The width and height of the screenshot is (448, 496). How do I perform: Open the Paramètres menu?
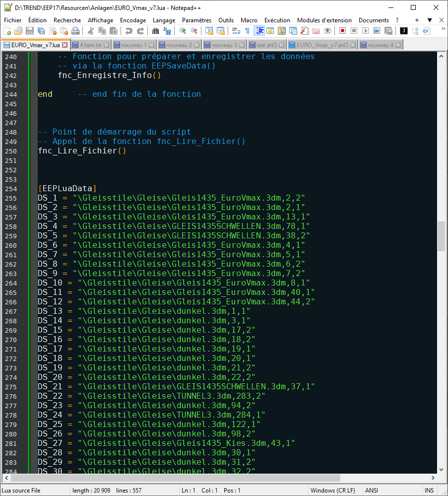click(196, 20)
